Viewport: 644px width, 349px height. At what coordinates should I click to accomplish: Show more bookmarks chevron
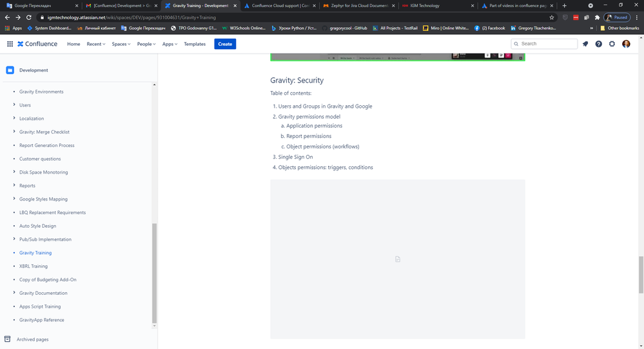pyautogui.click(x=591, y=28)
